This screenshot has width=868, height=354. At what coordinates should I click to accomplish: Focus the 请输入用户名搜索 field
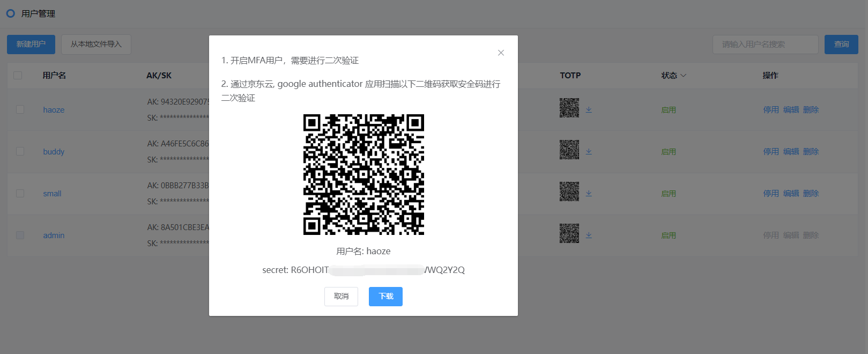[766, 44]
